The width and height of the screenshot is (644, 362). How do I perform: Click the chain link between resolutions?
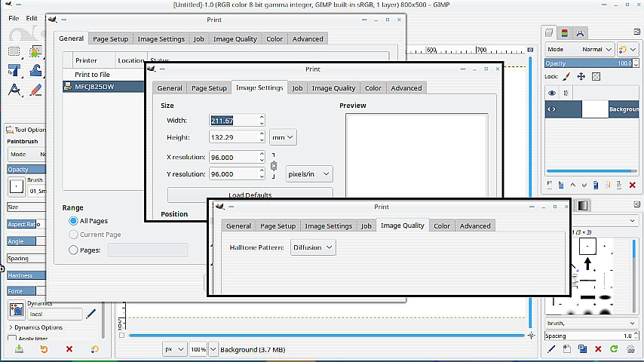pyautogui.click(x=274, y=166)
